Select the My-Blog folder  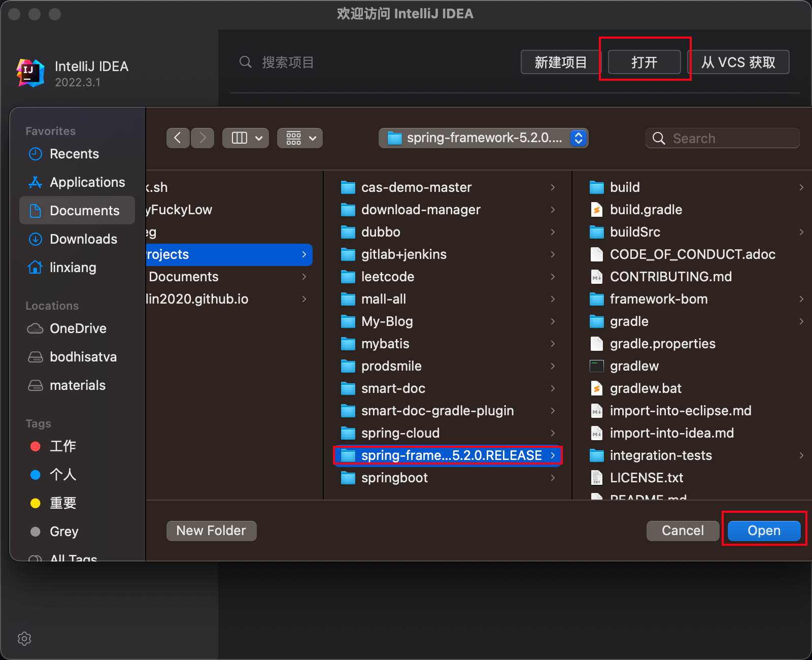click(x=448, y=321)
